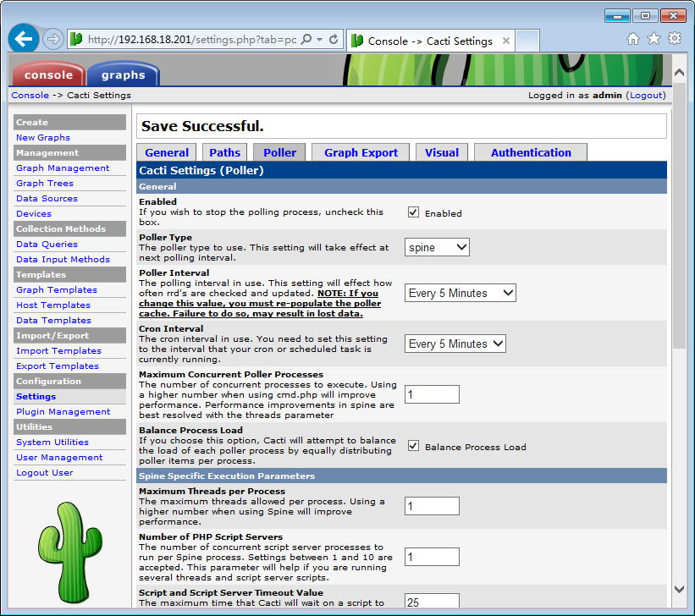The width and height of the screenshot is (695, 616).
Task: Open User Management in sidebar
Action: pos(59,458)
